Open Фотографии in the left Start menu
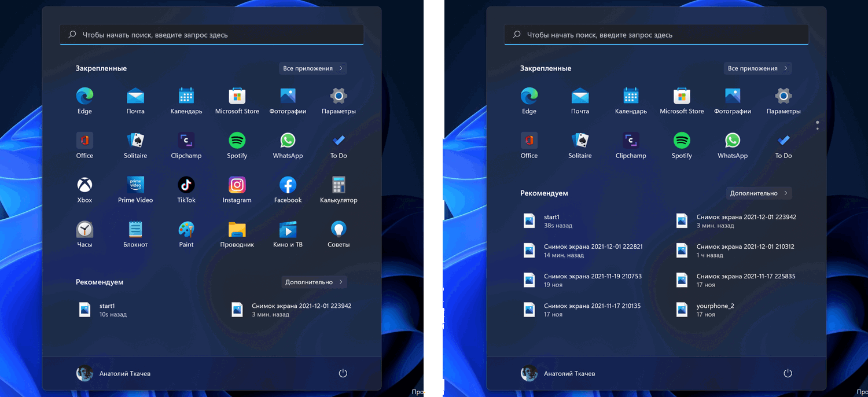 coord(288,101)
